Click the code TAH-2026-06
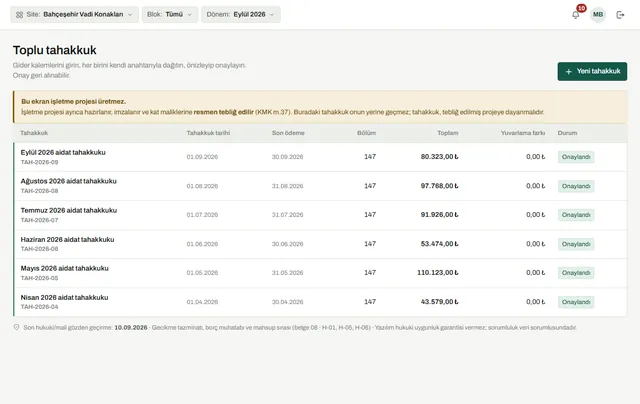The image size is (640, 404). point(39,249)
